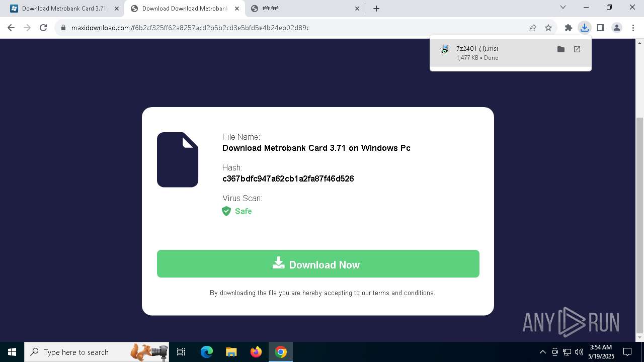Image resolution: width=644 pixels, height=362 pixels.
Task: Open the network tray icon
Action: (567, 352)
